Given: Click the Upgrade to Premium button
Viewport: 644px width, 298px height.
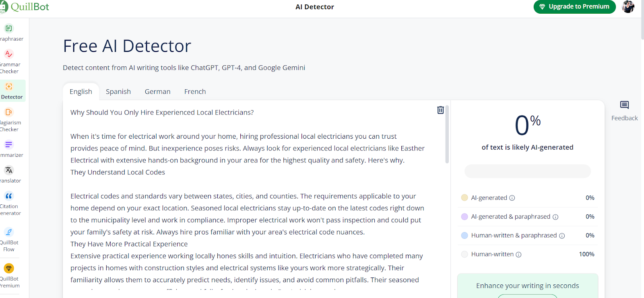Looking at the screenshot, I should click(574, 6).
